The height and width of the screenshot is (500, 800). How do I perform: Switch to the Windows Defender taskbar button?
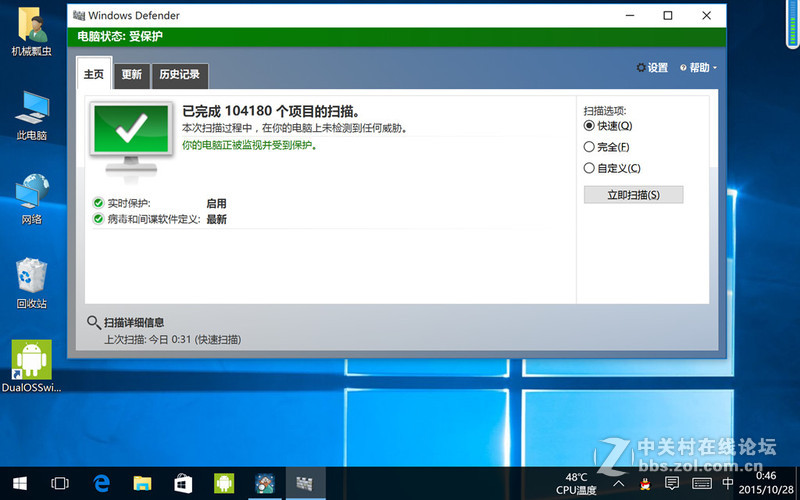306,483
